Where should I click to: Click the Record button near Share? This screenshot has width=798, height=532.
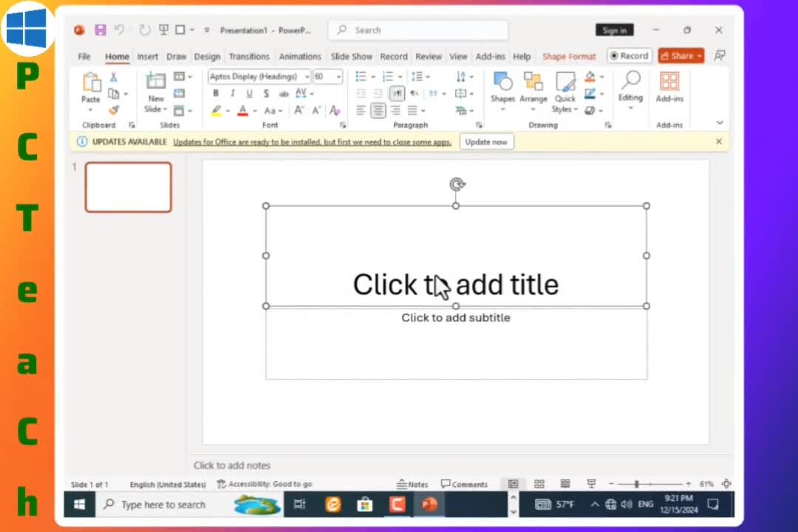pos(630,56)
